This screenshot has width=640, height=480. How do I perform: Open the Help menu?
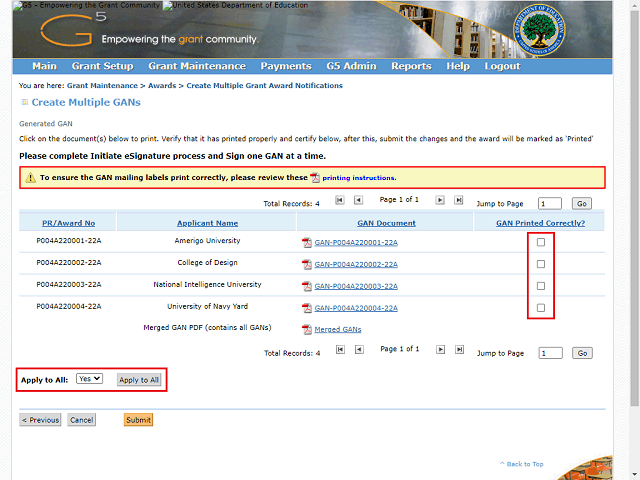point(458,66)
